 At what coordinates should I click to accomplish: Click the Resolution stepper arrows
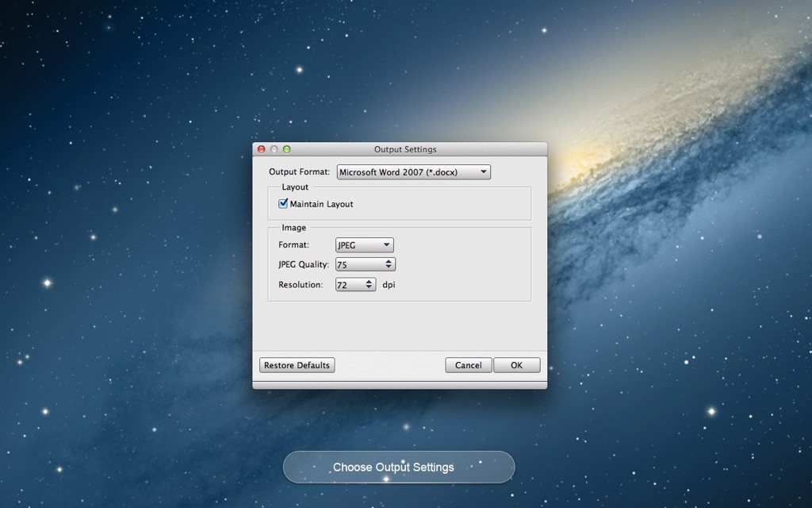[x=369, y=284]
